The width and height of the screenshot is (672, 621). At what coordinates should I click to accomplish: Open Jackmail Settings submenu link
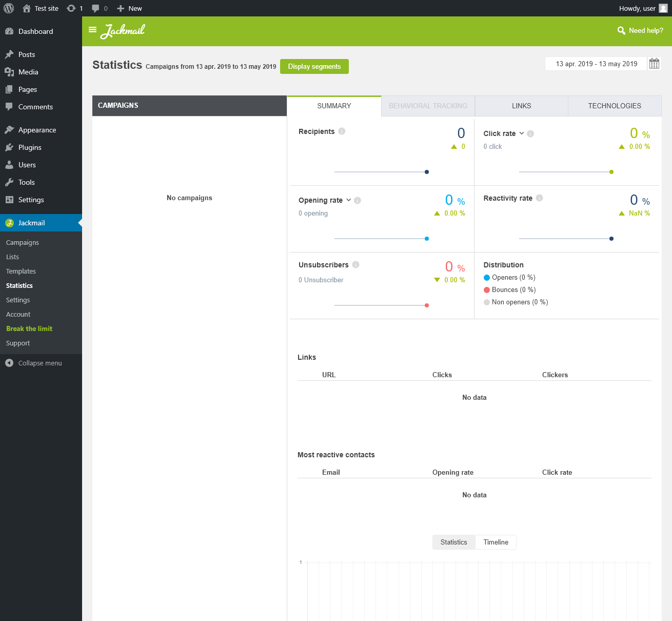(x=18, y=300)
